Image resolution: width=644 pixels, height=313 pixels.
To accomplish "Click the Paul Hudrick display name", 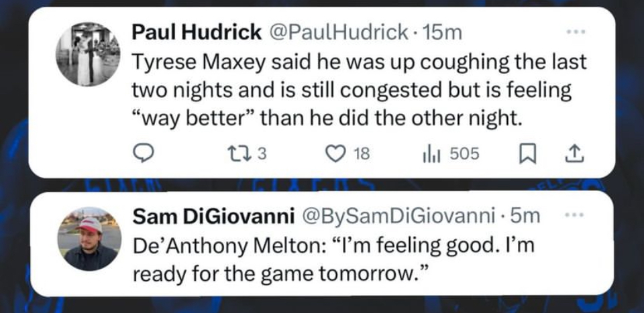I will 197,32.
